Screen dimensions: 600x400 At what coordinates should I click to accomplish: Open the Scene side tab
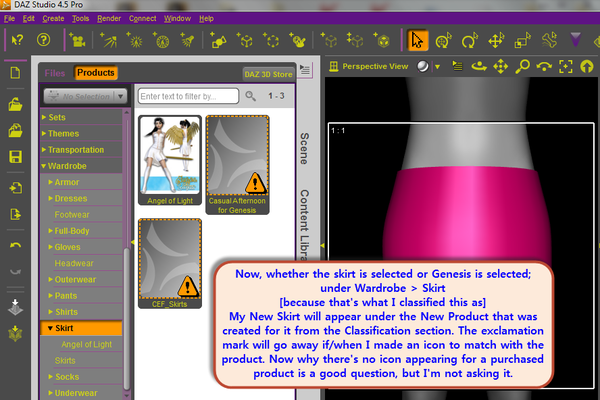(x=304, y=149)
